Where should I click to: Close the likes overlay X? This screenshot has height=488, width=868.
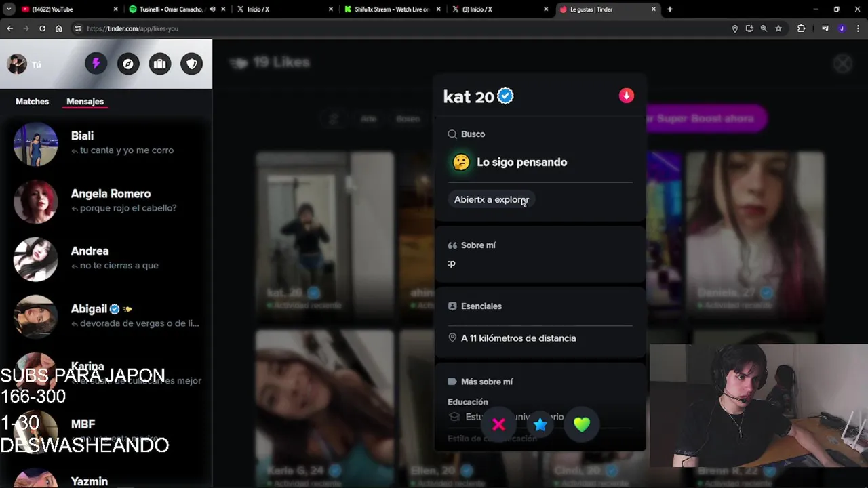pyautogui.click(x=842, y=64)
